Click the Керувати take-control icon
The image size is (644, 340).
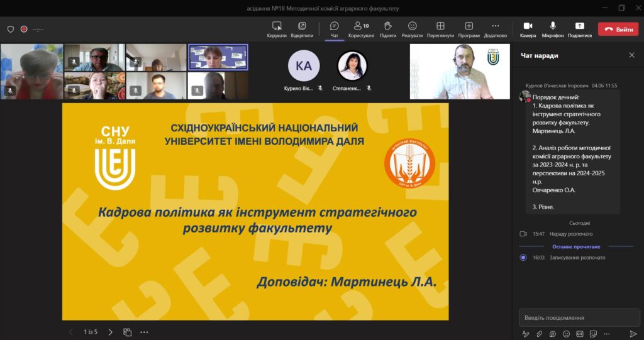(x=277, y=28)
